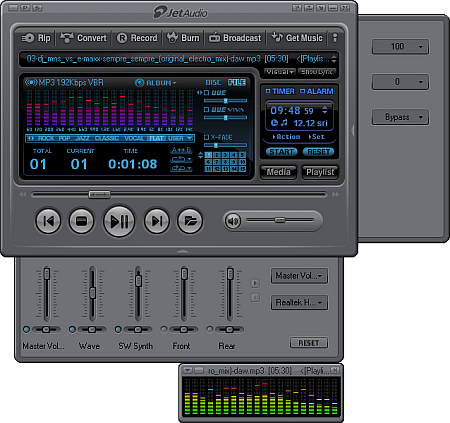Skip to the next track
The width and height of the screenshot is (450, 423).
tap(157, 221)
